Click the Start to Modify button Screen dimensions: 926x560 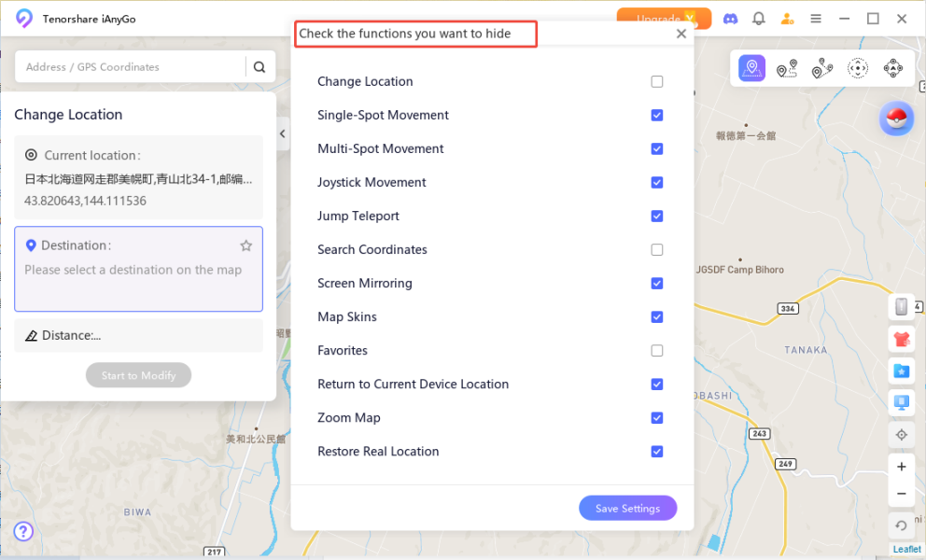pyautogui.click(x=138, y=375)
